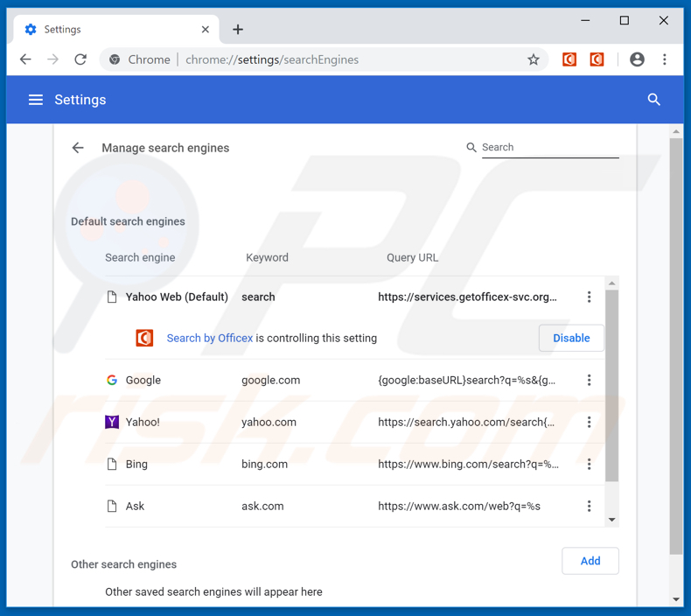The image size is (691, 616).
Task: Open the Chrome three-dot main menu
Action: pyautogui.click(x=665, y=59)
